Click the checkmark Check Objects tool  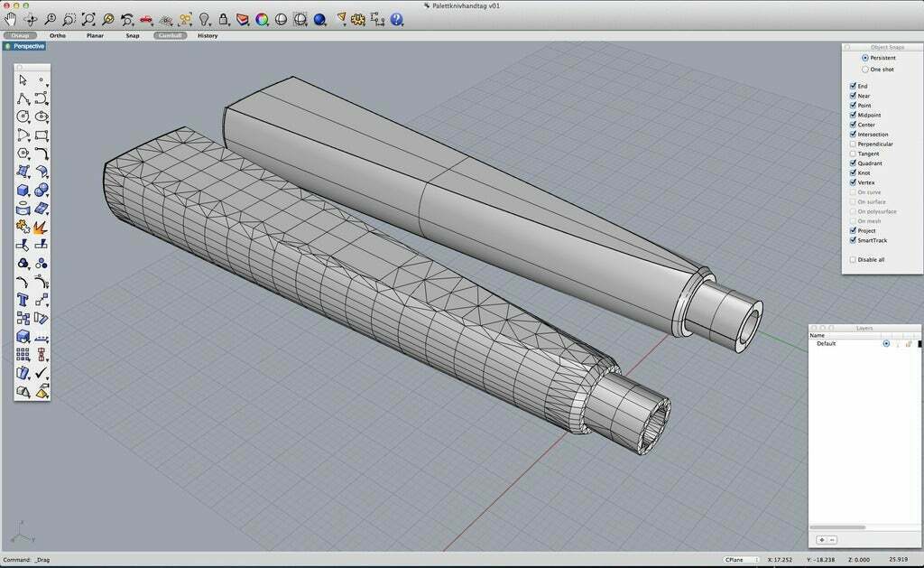coord(41,373)
